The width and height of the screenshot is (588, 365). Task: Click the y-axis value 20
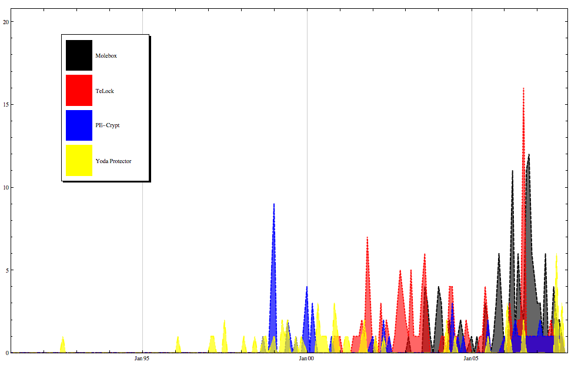click(6, 22)
